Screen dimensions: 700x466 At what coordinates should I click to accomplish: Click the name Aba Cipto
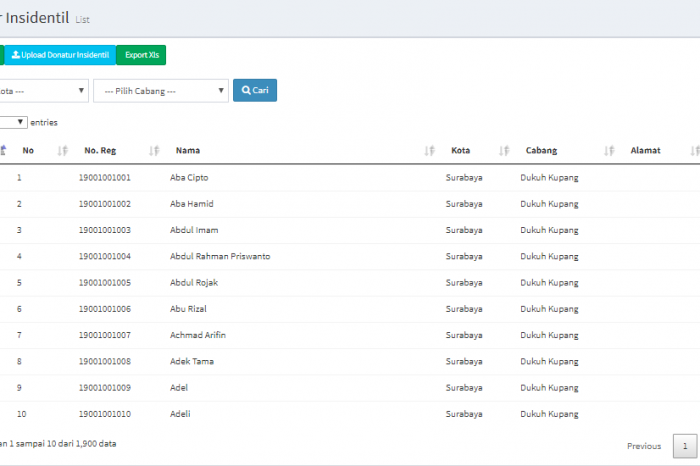[x=189, y=178]
